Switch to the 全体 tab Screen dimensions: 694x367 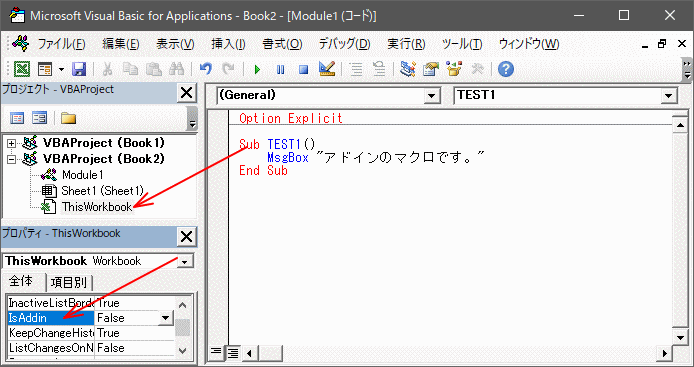[x=21, y=281]
